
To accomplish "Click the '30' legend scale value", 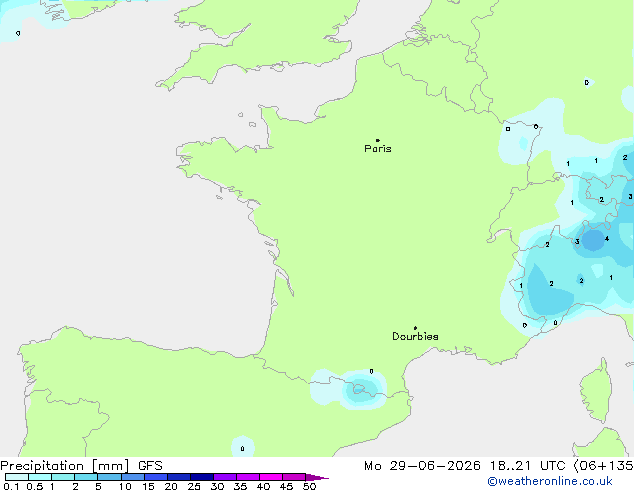I will tap(217, 486).
